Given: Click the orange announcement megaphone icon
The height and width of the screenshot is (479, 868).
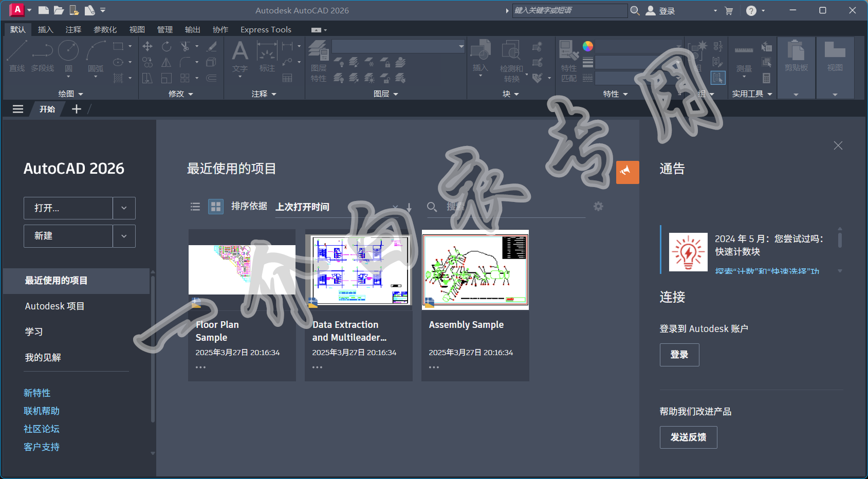Looking at the screenshot, I should [627, 172].
